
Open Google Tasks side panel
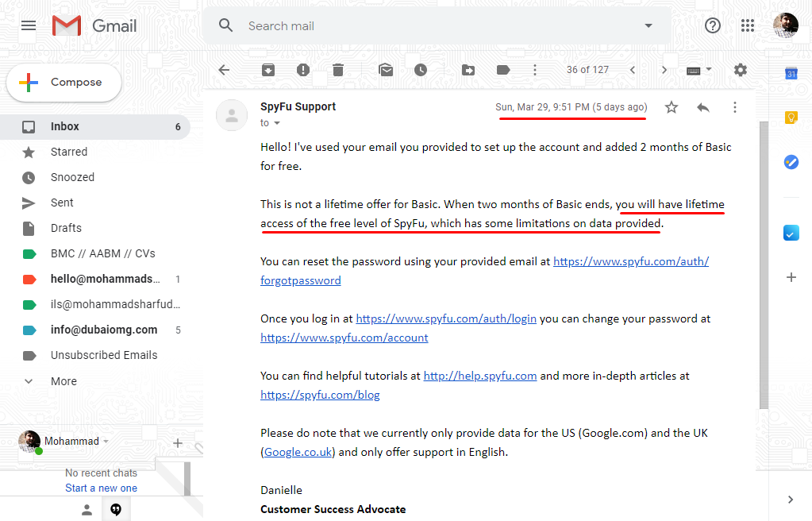(x=791, y=162)
